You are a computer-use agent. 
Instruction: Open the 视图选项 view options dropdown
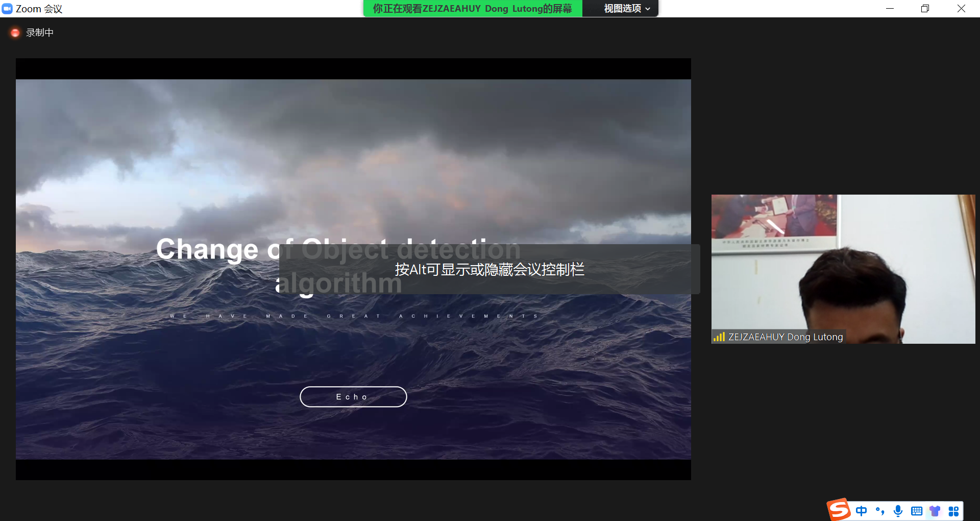627,9
